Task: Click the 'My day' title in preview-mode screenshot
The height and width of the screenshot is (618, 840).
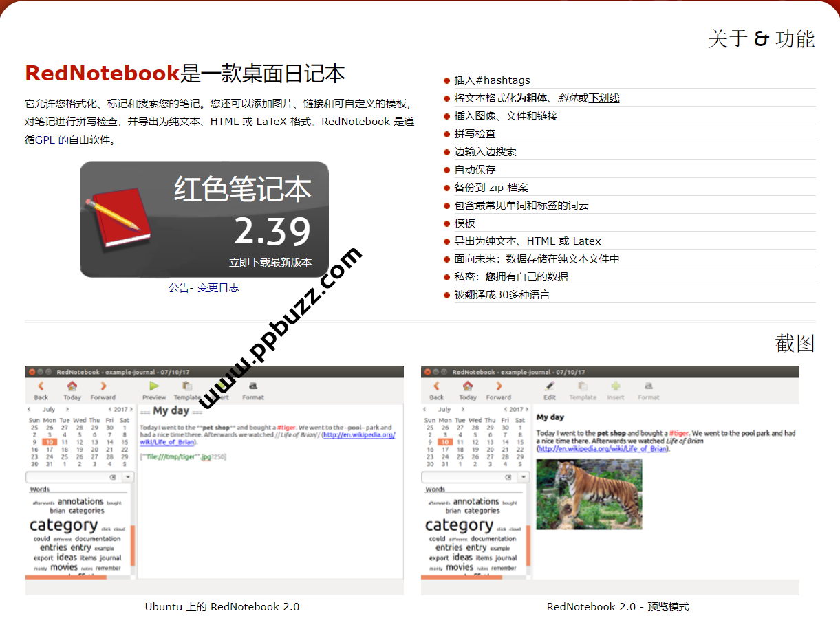Action: point(550,417)
